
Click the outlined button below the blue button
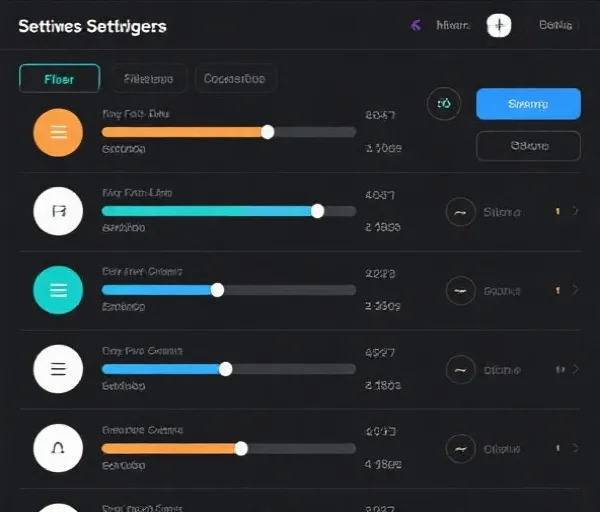coord(528,146)
